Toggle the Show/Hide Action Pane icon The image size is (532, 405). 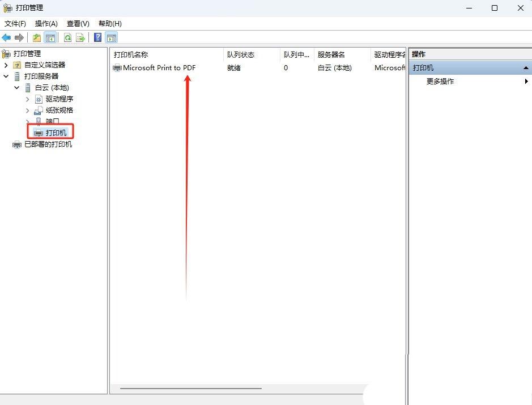[x=112, y=37]
